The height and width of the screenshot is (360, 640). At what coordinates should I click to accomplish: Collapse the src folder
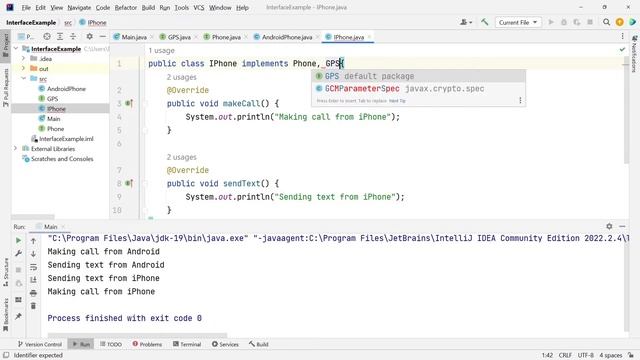click(x=23, y=78)
